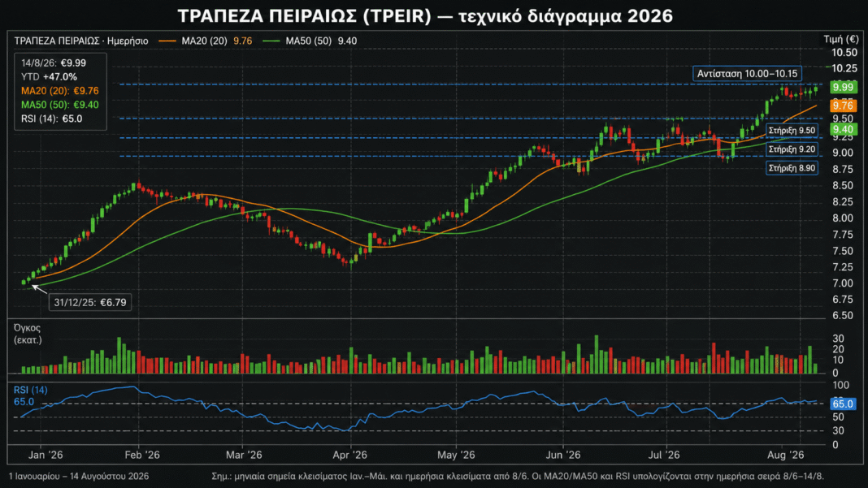The width and height of the screenshot is (868, 488).
Task: Select the MA20 (20) legend entry
Action: coord(206,41)
